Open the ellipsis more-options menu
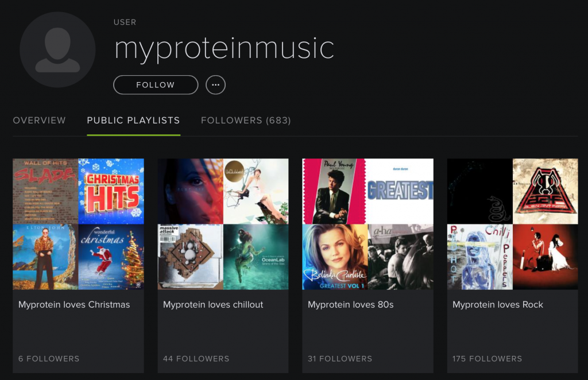The image size is (588, 380). tap(215, 84)
